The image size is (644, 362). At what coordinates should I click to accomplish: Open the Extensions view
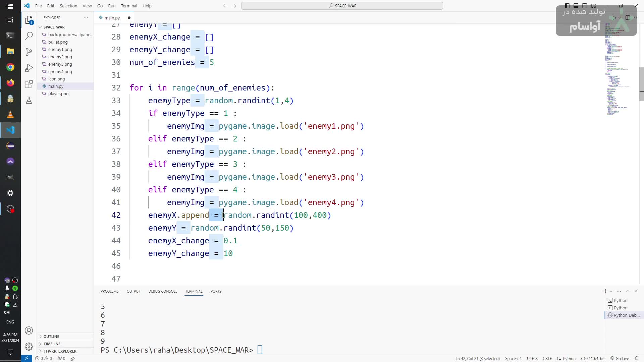[29, 84]
